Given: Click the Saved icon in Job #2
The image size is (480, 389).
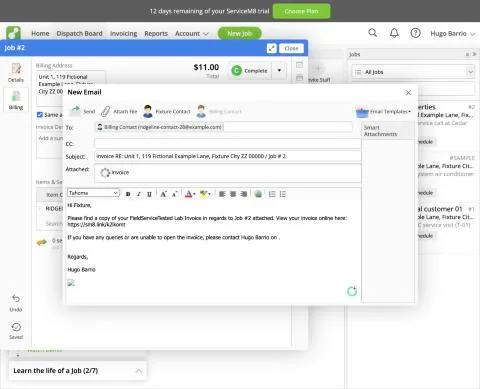Looking at the screenshot, I should coord(16,331).
